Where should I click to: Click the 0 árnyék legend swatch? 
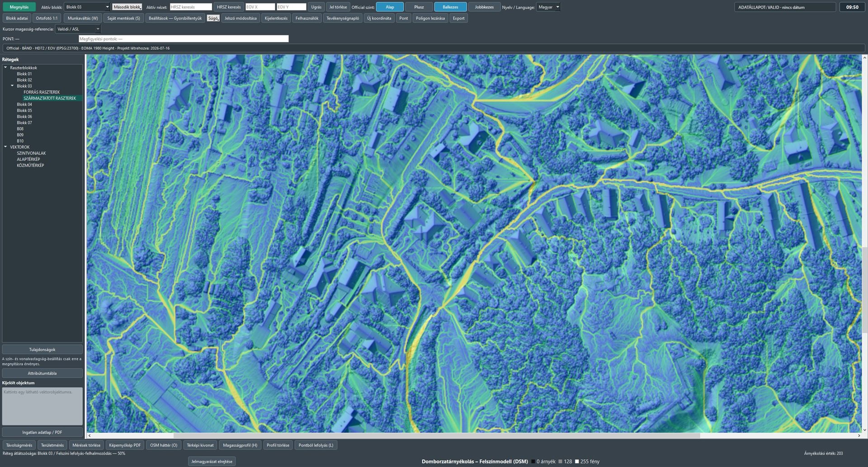533,462
